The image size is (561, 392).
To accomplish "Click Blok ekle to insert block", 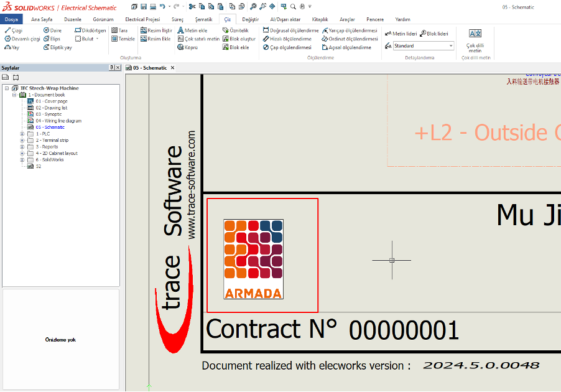I will pyautogui.click(x=236, y=47).
